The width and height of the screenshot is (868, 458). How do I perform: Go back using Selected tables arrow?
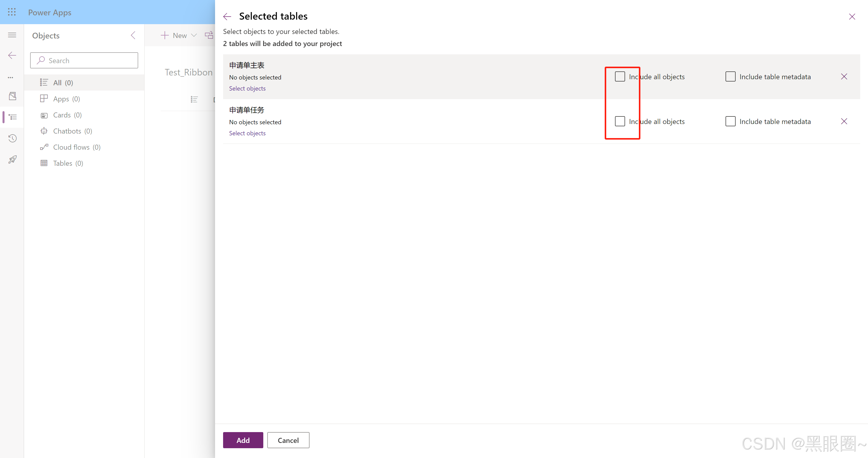(x=227, y=16)
